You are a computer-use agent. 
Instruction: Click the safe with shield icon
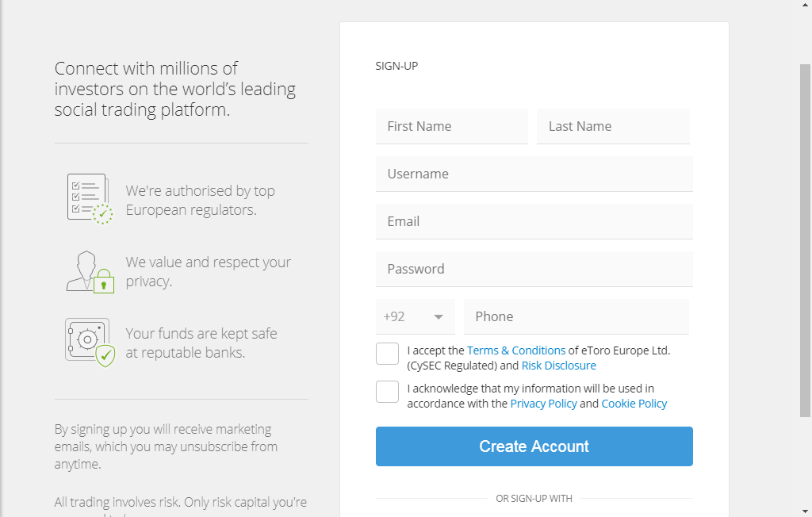click(x=90, y=342)
